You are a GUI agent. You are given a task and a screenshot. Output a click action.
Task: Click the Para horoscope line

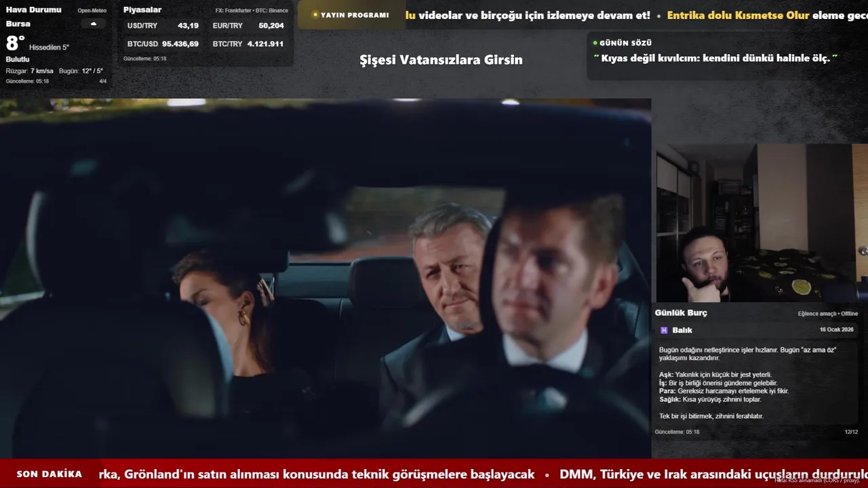(724, 391)
